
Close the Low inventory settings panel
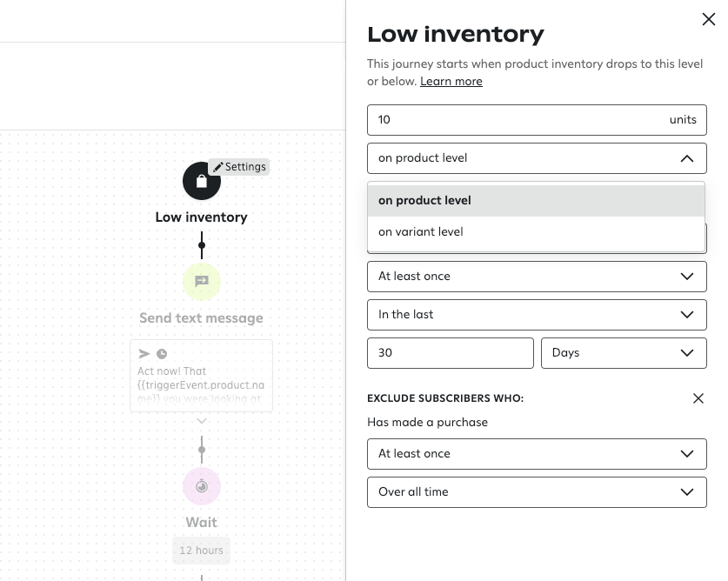coord(708,19)
